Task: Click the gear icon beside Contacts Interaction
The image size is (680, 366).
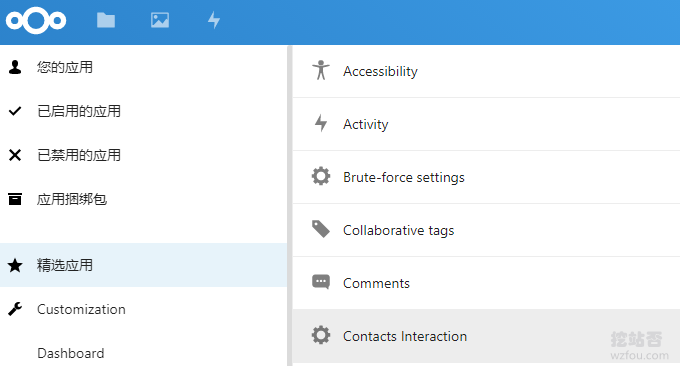Action: tap(321, 335)
